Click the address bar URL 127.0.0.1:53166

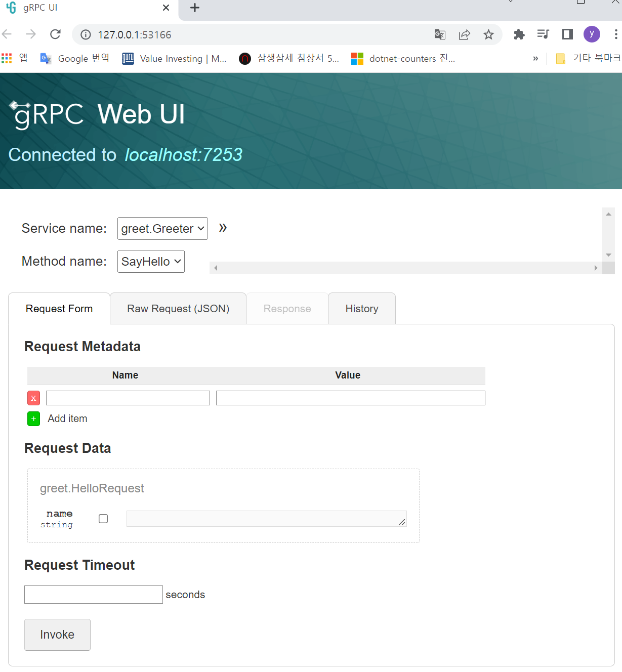pyautogui.click(x=135, y=34)
